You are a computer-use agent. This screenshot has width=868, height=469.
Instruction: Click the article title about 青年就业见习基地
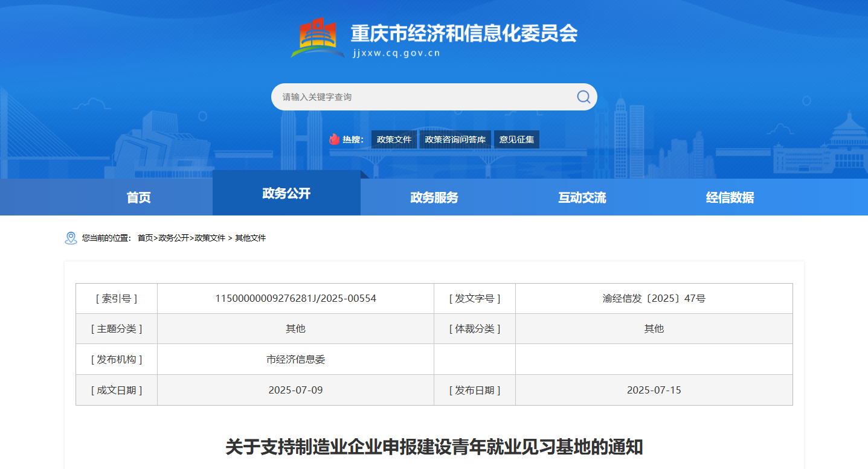(434, 447)
